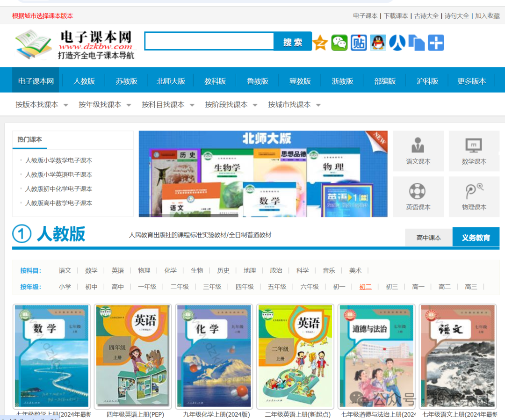This screenshot has height=420, width=505.
Task: Filter by subject 化学
Action: pos(170,270)
